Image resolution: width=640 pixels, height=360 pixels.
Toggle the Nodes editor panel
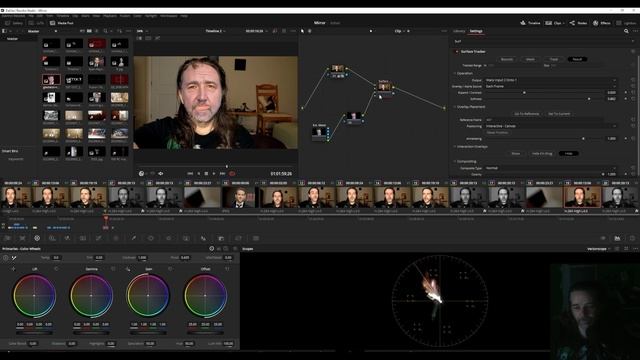(578, 23)
